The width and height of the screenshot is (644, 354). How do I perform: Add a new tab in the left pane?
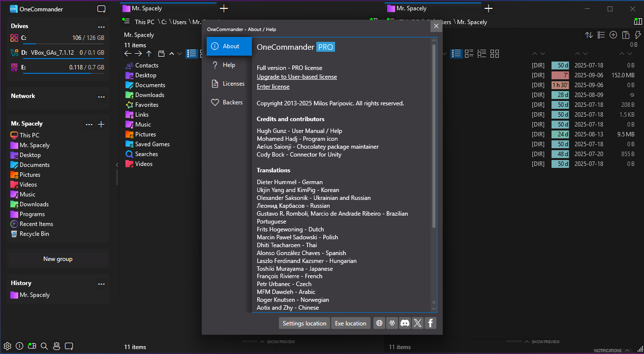click(224, 8)
